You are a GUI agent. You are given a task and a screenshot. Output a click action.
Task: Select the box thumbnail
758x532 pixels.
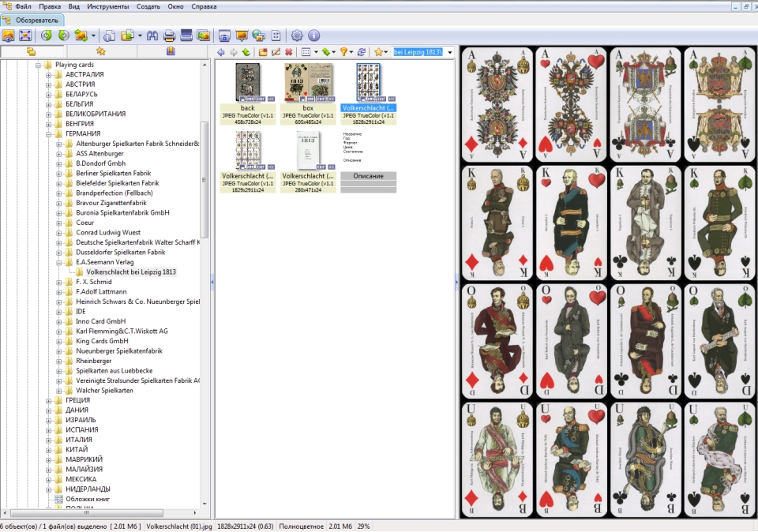pyautogui.click(x=308, y=93)
